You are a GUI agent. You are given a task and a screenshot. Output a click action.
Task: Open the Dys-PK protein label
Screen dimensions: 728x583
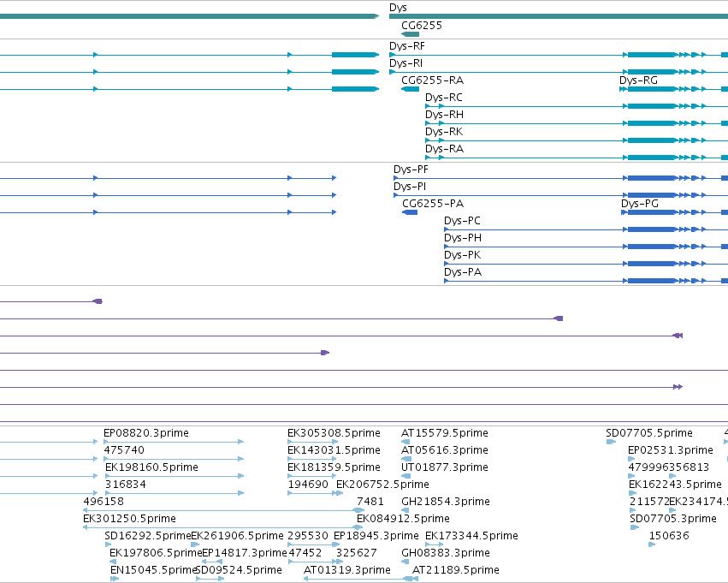click(462, 255)
